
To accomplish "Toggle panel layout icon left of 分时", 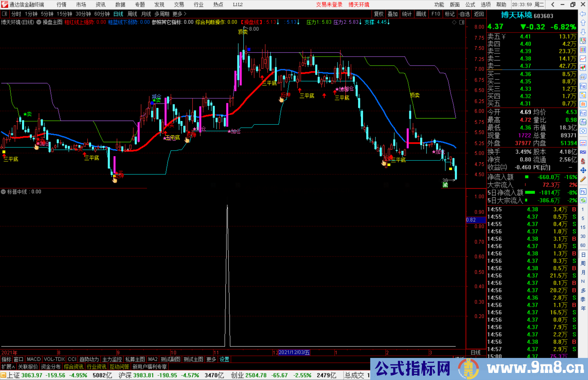I will pyautogui.click(x=5, y=14).
